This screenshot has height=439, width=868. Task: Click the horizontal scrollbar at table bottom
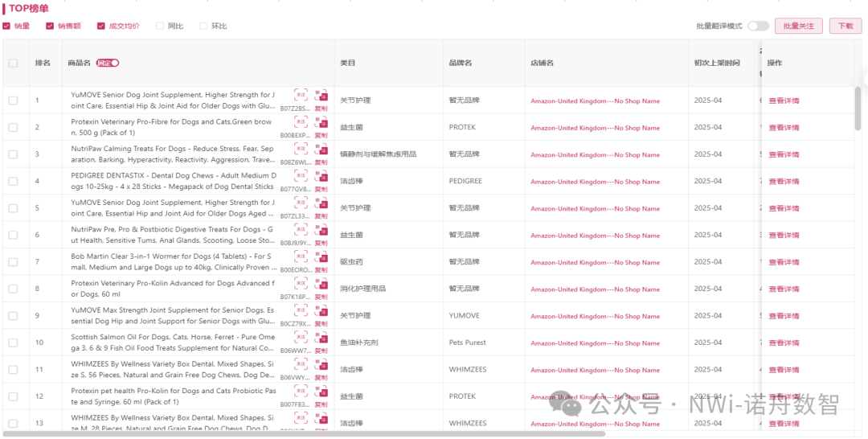[x=241, y=434]
